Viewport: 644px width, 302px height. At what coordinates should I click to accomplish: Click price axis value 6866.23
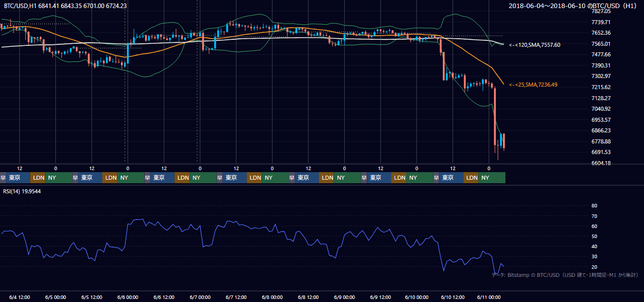click(x=601, y=130)
